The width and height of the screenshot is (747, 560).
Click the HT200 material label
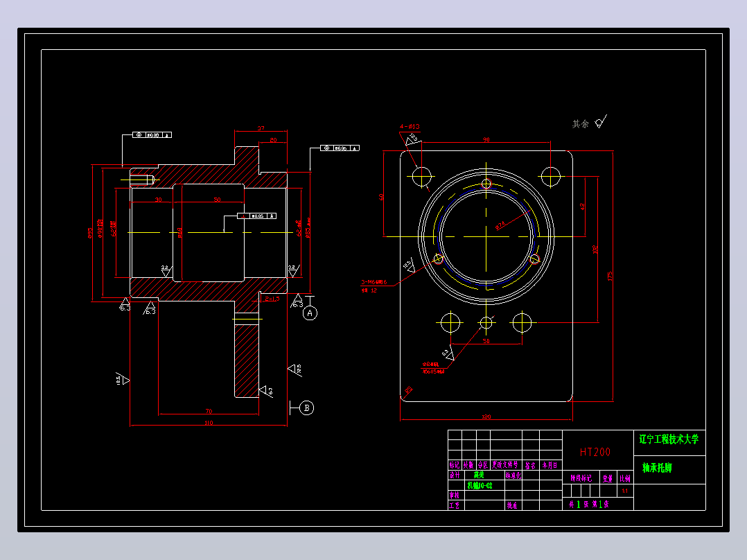click(x=595, y=452)
